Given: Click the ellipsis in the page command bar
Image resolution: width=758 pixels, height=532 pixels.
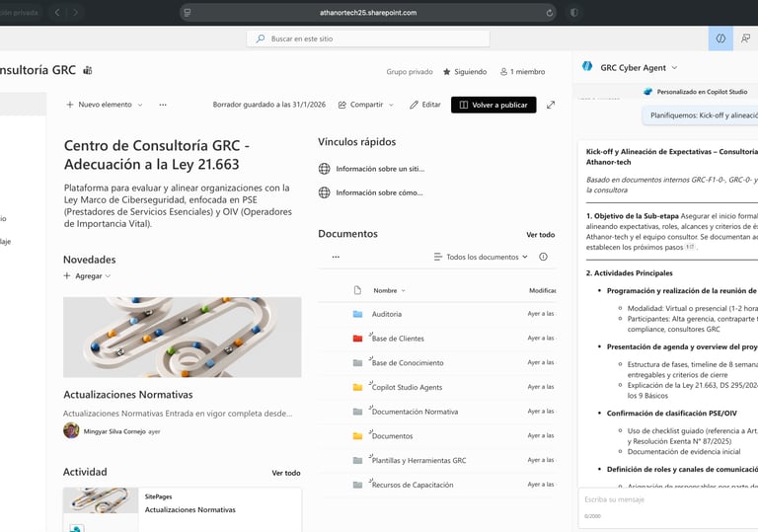Looking at the screenshot, I should [163, 105].
